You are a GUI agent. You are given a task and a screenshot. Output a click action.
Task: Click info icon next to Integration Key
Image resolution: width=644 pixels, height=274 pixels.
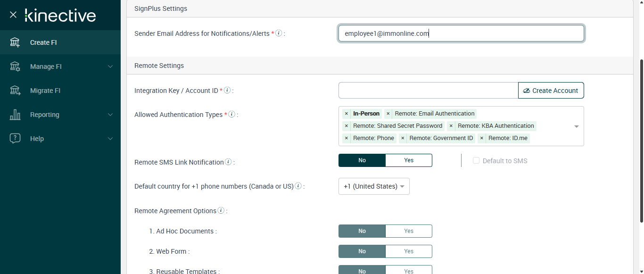pyautogui.click(x=227, y=90)
